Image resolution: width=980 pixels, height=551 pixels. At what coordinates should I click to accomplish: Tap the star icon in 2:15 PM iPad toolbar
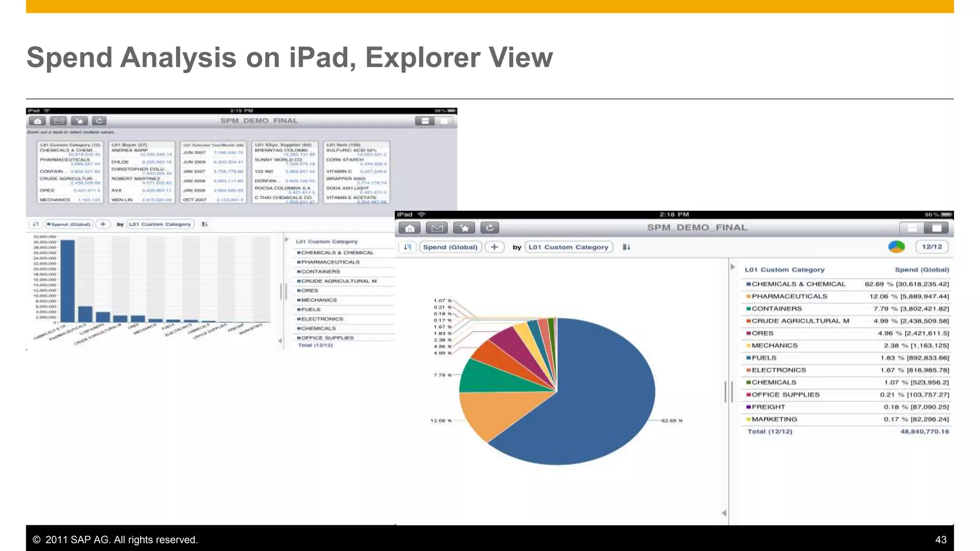(79, 121)
